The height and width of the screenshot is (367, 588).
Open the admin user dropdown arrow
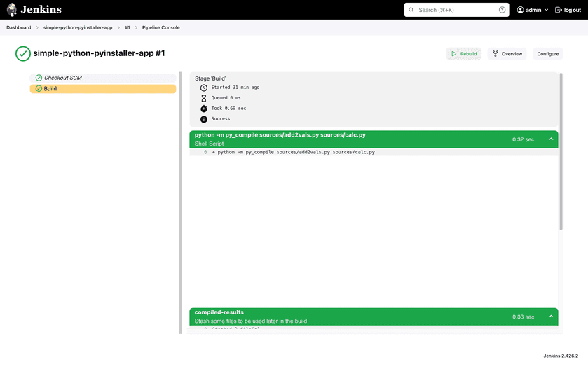(547, 10)
